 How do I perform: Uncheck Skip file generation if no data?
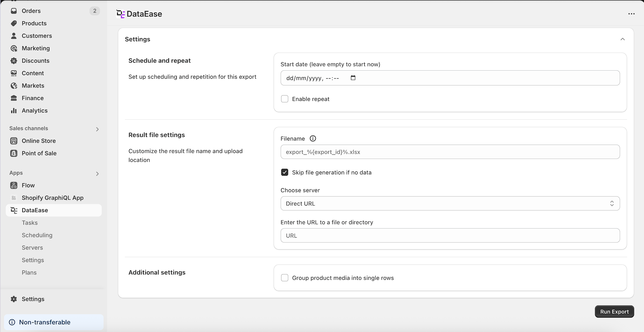click(x=285, y=172)
